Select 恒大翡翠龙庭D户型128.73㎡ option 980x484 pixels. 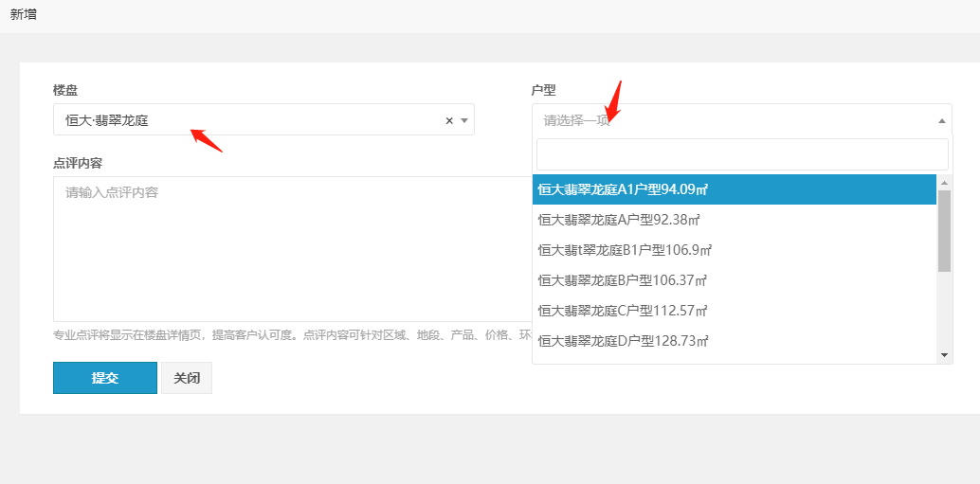734,341
